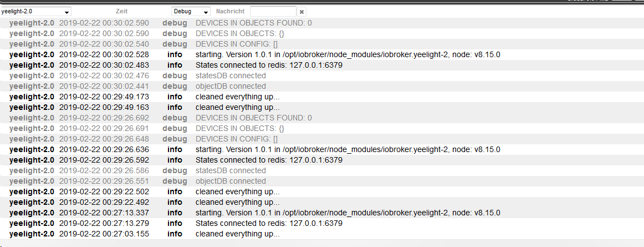This screenshot has height=247, width=644.
Task: Select the 00:30:02.441 objectDB connected entry
Action: click(231, 86)
